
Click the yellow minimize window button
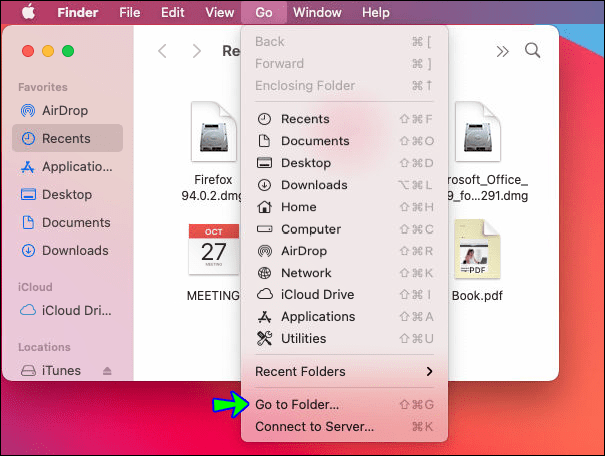pyautogui.click(x=48, y=51)
